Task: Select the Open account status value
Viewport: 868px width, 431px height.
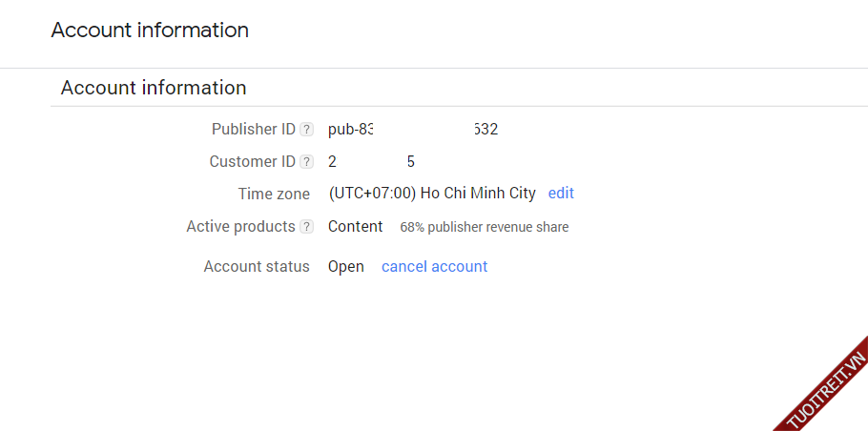Action: (x=346, y=267)
